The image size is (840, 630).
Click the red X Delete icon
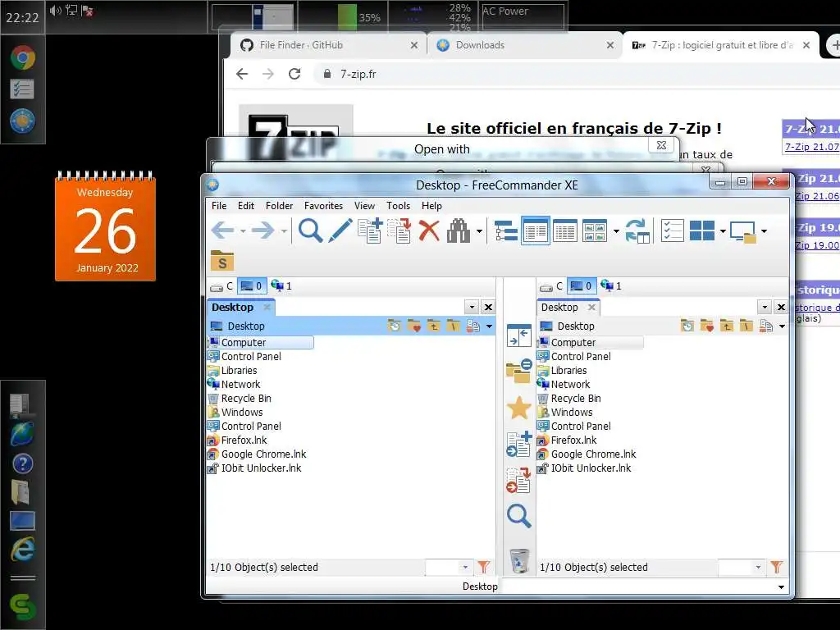(428, 231)
